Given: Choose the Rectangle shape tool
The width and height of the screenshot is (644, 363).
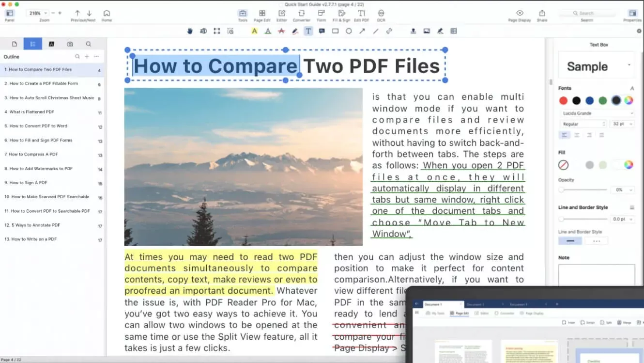Looking at the screenshot, I should 335,31.
